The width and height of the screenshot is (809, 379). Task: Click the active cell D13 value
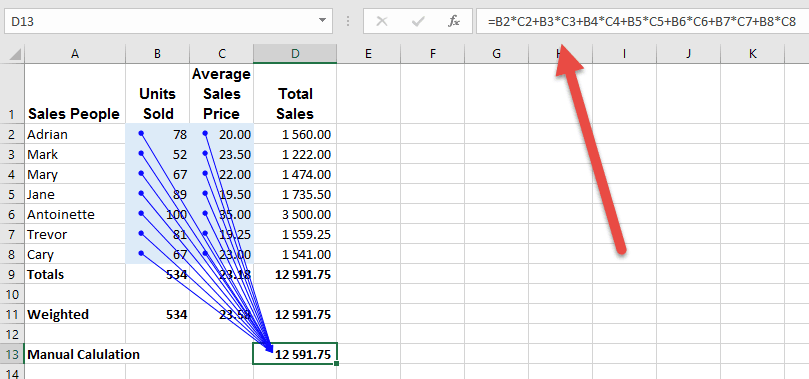tap(295, 354)
